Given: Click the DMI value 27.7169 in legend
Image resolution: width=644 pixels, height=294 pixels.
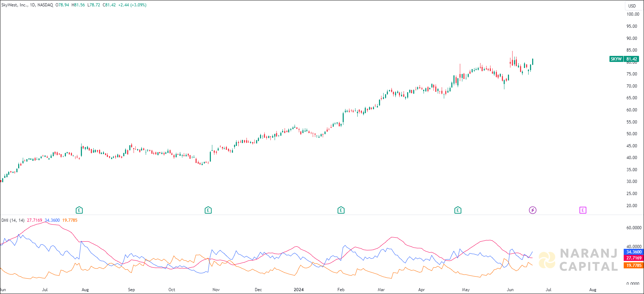Looking at the screenshot, I should point(35,220).
